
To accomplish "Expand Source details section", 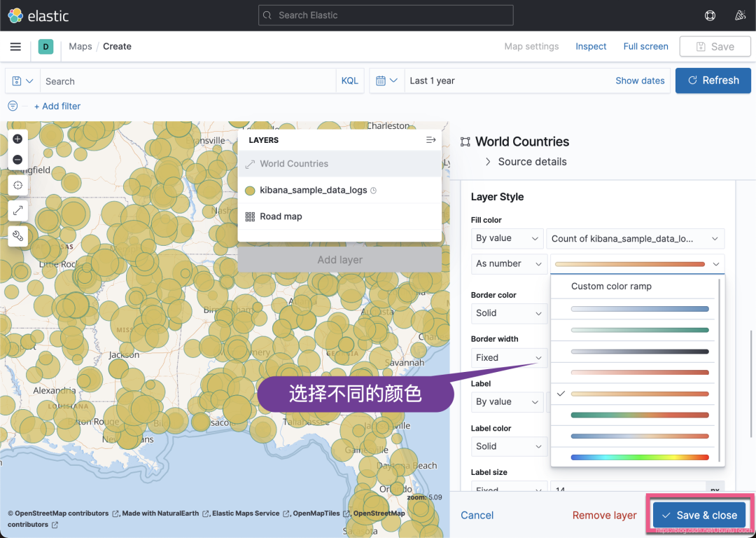I will click(x=526, y=162).
